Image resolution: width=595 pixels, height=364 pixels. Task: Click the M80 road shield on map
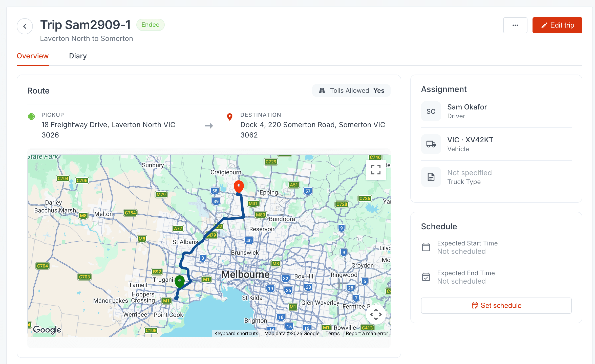point(260,215)
